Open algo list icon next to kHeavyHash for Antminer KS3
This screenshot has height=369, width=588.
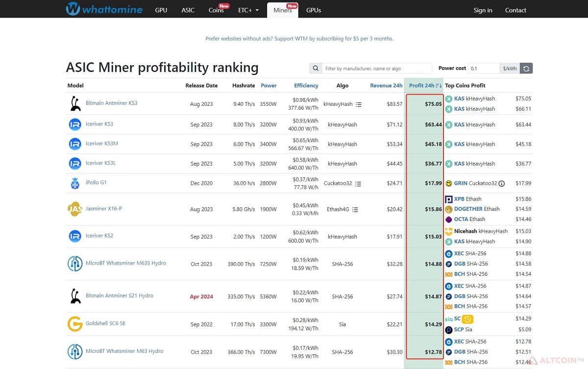point(359,104)
